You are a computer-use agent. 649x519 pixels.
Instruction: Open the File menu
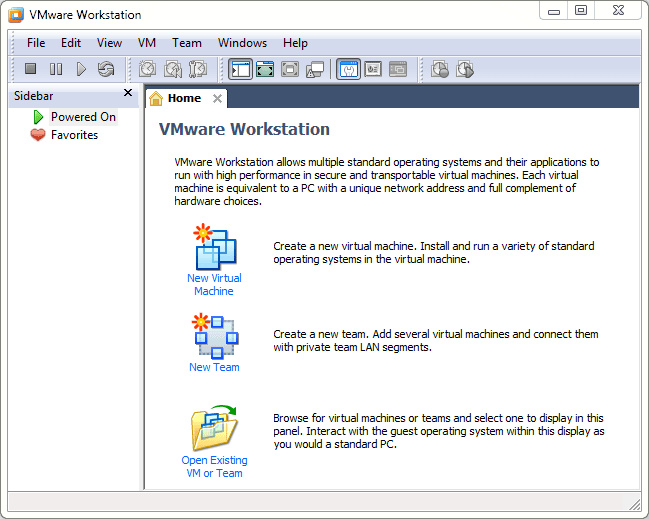point(36,43)
